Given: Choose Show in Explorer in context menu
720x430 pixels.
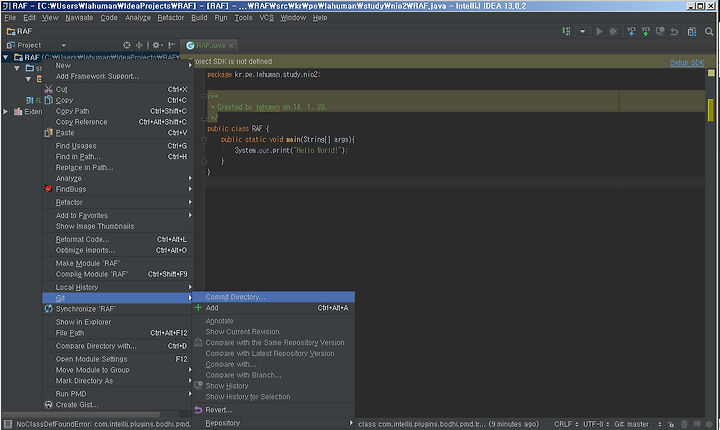Looking at the screenshot, I should (x=118, y=322).
